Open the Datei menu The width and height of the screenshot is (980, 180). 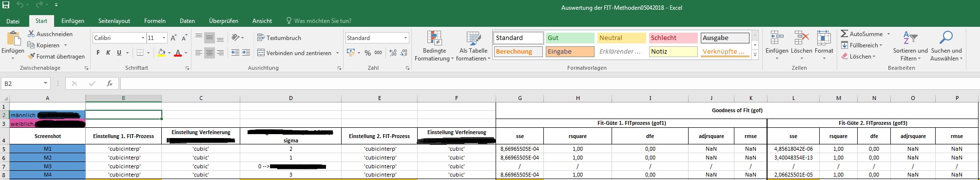pyautogui.click(x=13, y=21)
